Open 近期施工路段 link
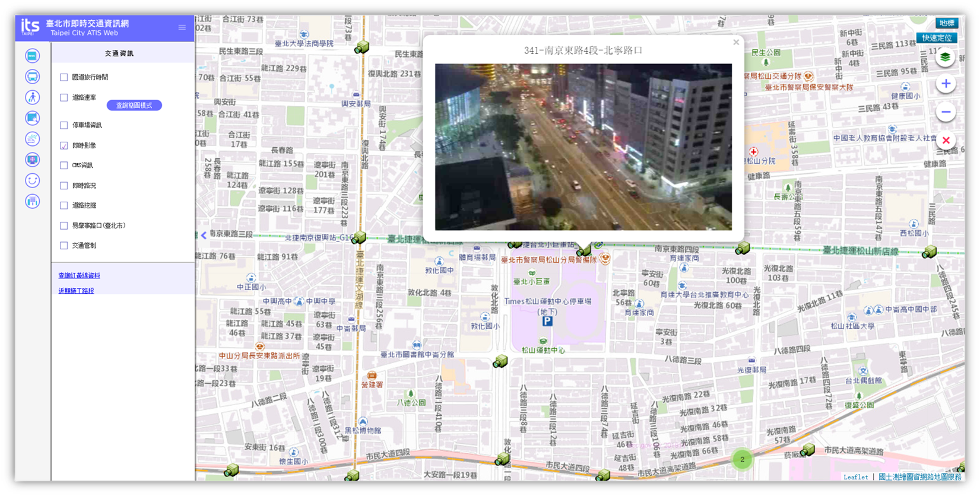The width and height of the screenshot is (980, 496). click(76, 291)
